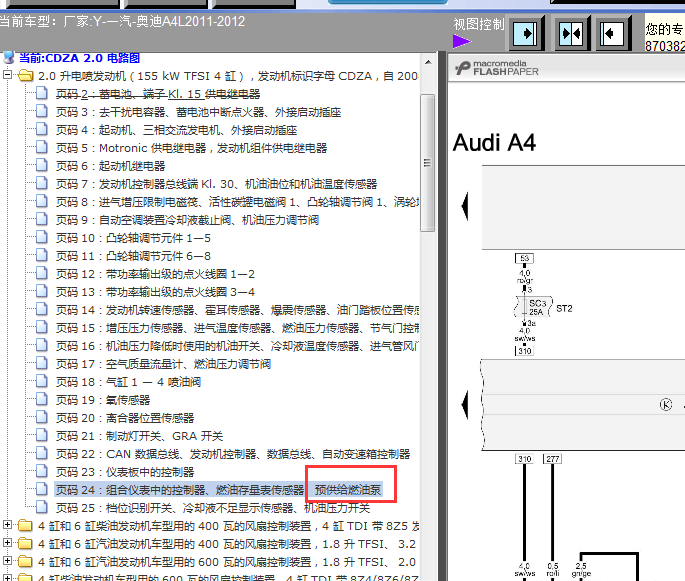Click the purple play arrow under 视图控制

click(462, 42)
